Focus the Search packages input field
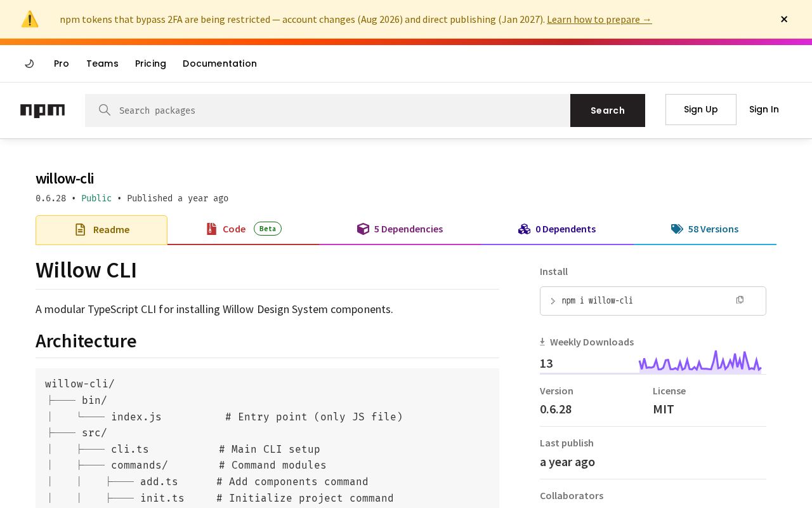 click(x=327, y=110)
